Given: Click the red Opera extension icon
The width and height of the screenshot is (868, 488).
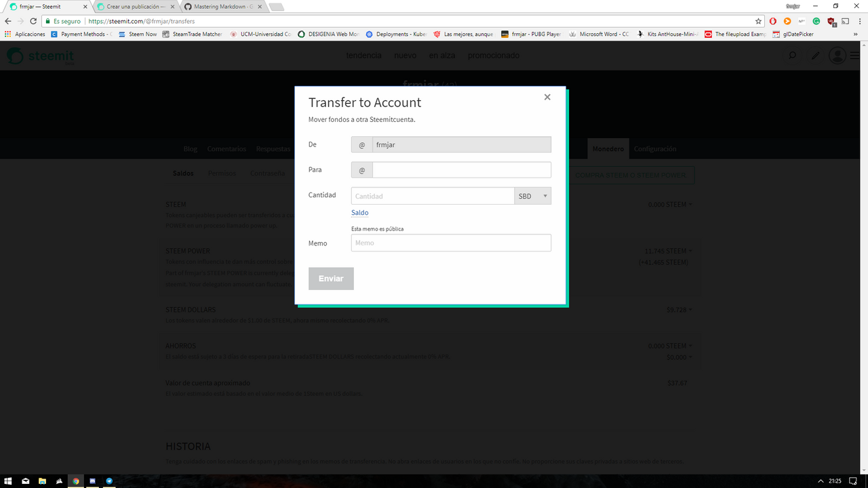Looking at the screenshot, I should click(x=772, y=21).
